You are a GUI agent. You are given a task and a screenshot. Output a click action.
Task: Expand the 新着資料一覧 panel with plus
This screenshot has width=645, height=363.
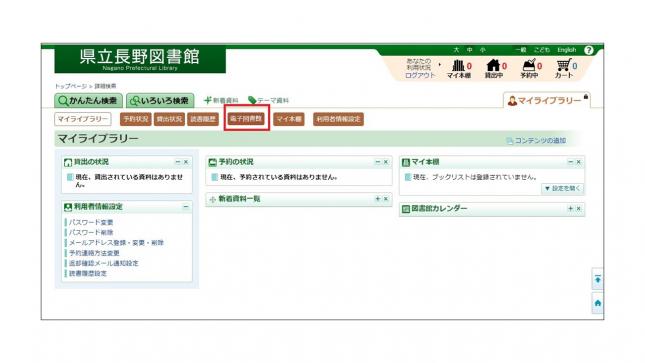pos(378,199)
